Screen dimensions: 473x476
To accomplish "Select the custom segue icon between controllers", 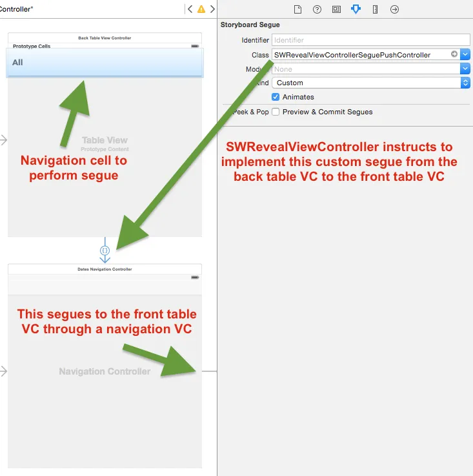I will point(105,251).
